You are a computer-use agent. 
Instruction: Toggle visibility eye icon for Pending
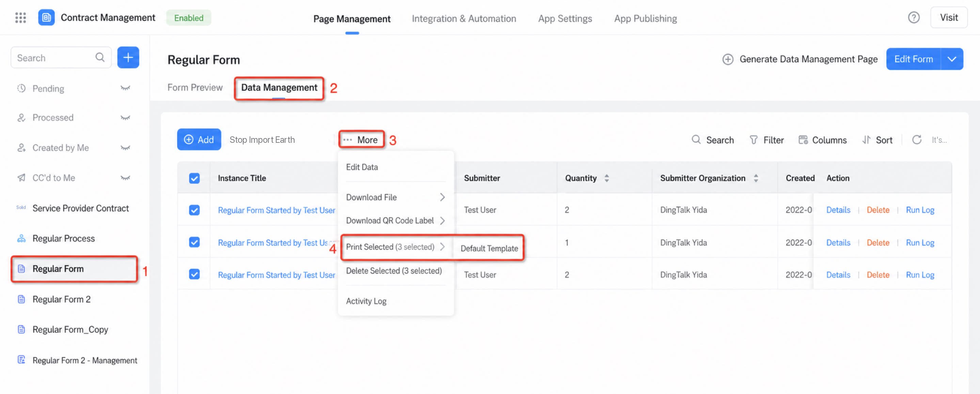pos(125,88)
